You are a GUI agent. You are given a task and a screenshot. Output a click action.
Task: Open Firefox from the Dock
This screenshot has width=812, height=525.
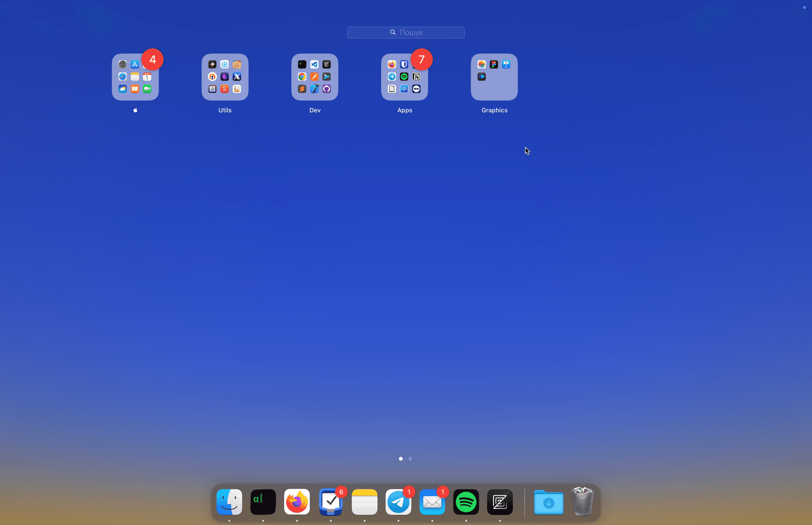pyautogui.click(x=297, y=502)
